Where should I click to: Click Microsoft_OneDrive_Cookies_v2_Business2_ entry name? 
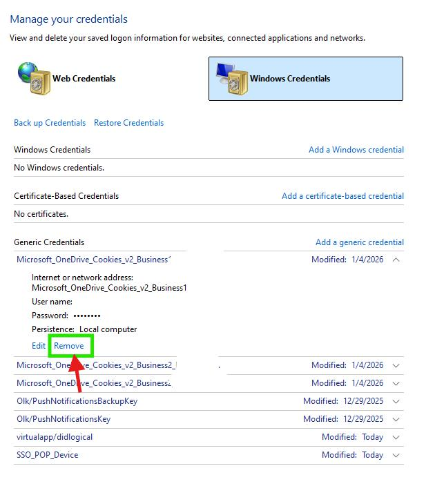(x=97, y=365)
